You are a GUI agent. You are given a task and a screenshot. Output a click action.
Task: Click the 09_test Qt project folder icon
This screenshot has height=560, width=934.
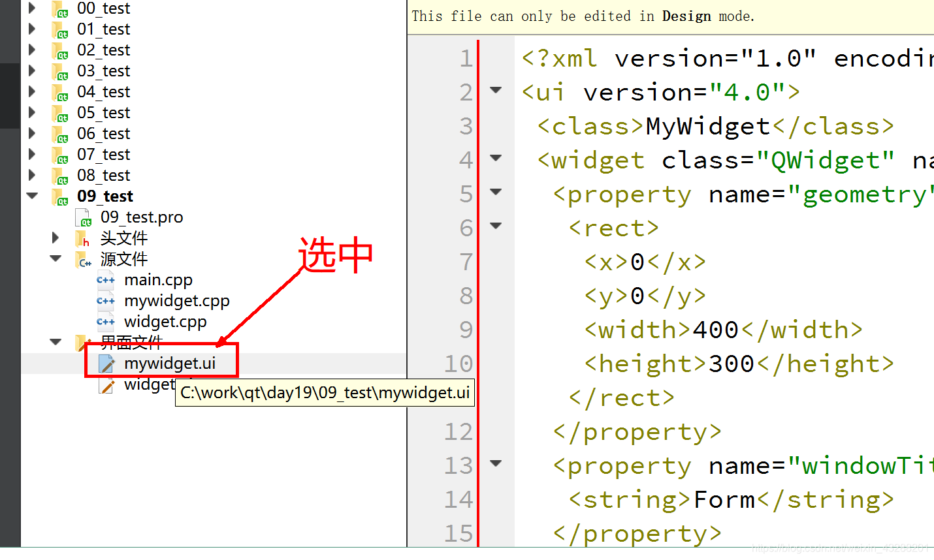point(60,197)
